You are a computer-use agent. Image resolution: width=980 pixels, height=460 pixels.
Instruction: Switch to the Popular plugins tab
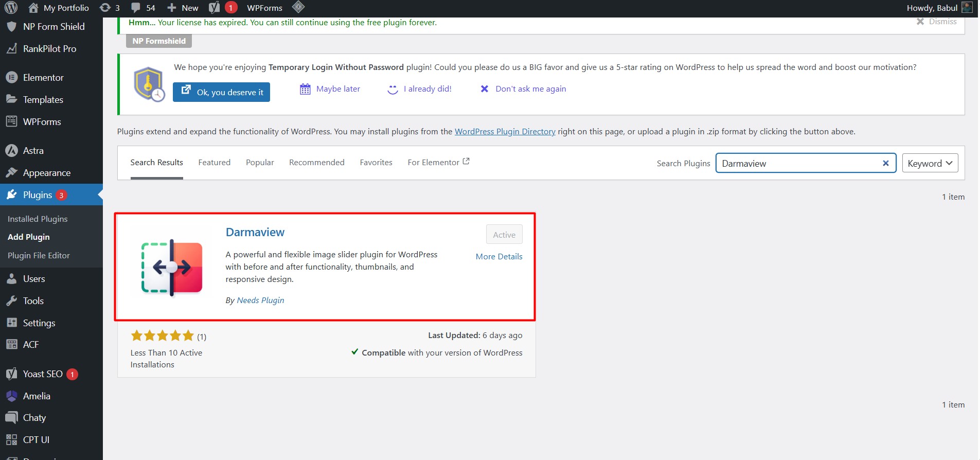point(260,163)
